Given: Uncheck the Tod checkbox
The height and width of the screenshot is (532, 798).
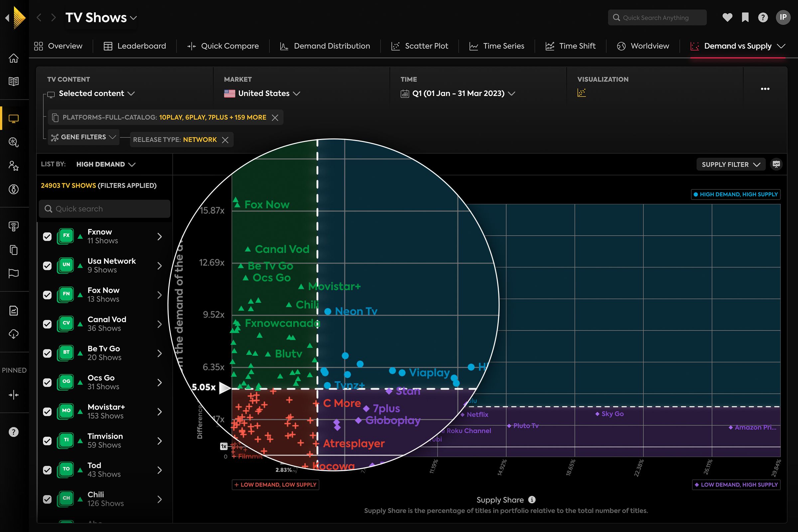Looking at the screenshot, I should pyautogui.click(x=47, y=470).
